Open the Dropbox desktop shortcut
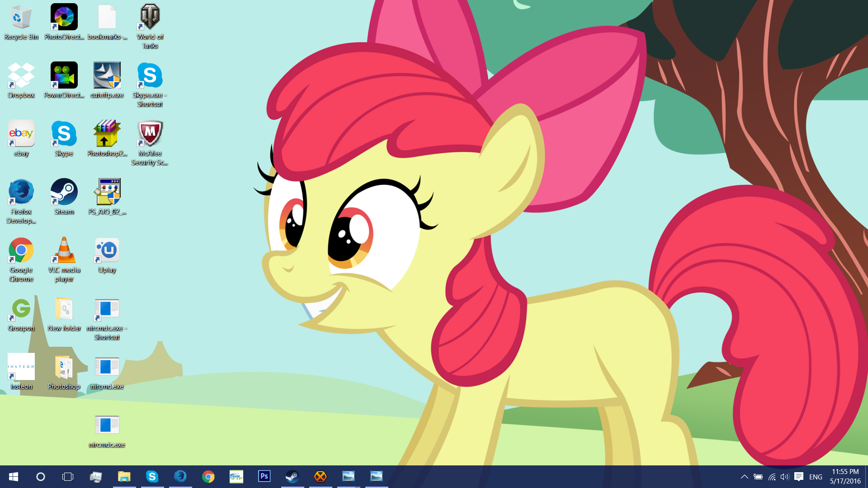The height and width of the screenshot is (488, 868). coord(21,75)
